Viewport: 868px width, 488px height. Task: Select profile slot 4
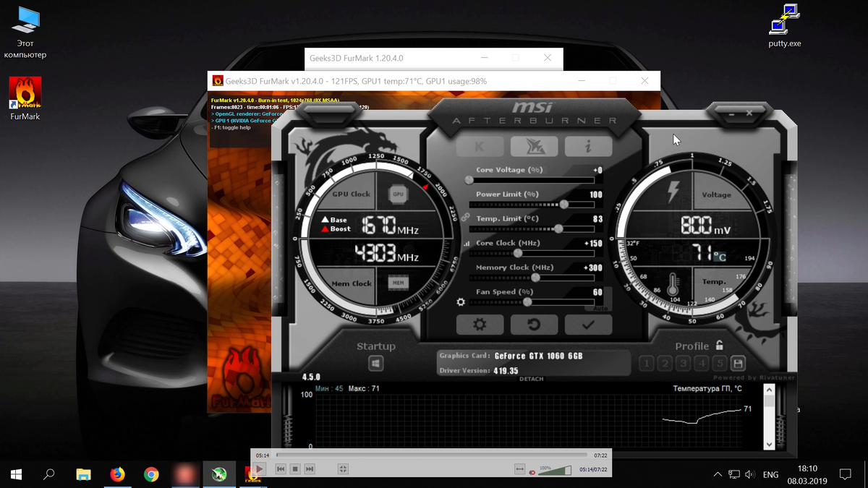click(x=701, y=363)
